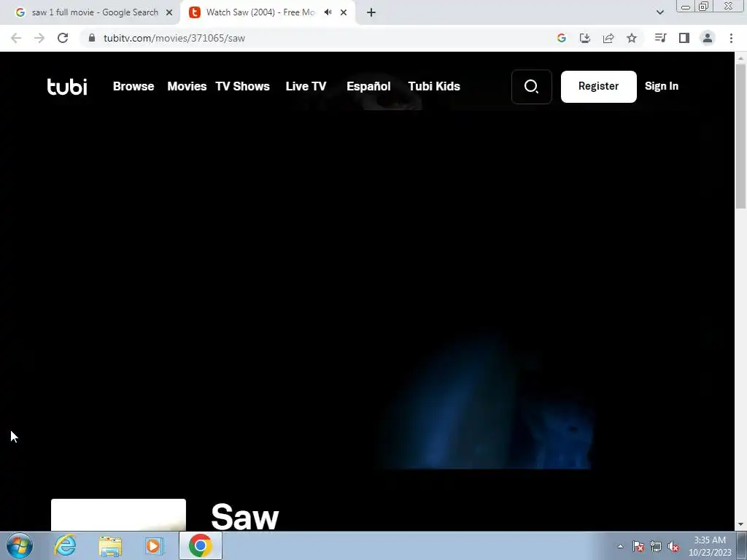Screen dimensions: 747x560
Task: Open the Windows Start menu
Action: click(20, 545)
